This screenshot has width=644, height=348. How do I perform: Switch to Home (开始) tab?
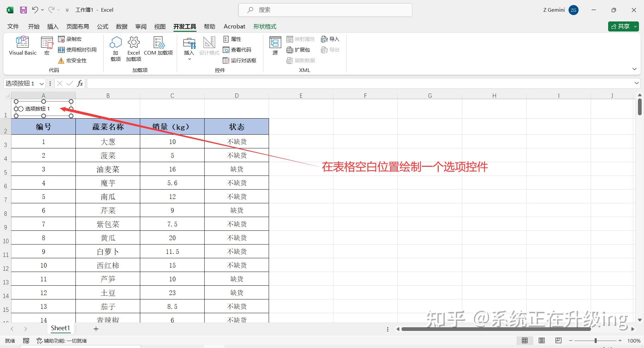point(34,26)
